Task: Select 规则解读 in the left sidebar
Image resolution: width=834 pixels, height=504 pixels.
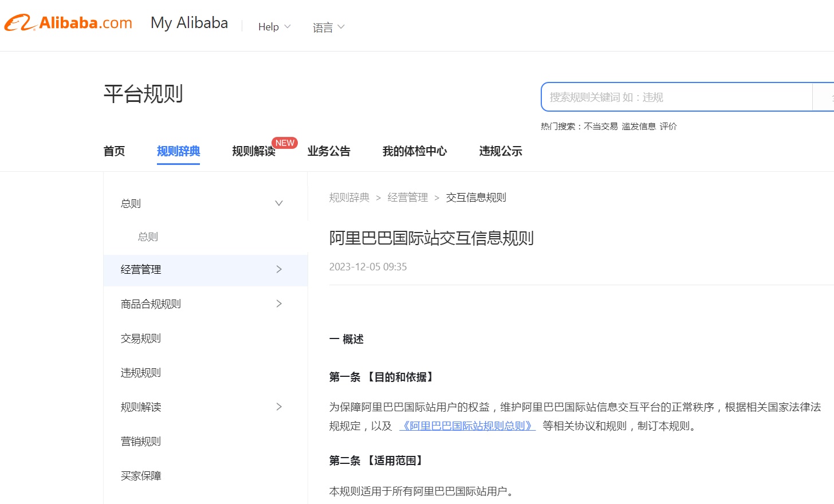Action: pyautogui.click(x=141, y=407)
